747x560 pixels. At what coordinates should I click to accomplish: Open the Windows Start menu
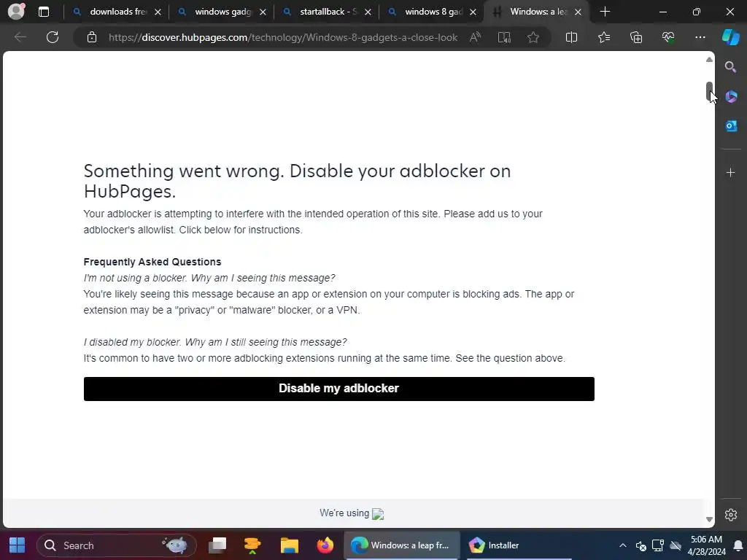pos(18,545)
